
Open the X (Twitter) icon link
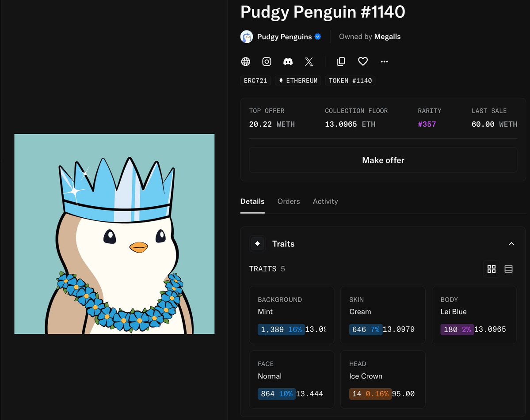pyautogui.click(x=309, y=61)
